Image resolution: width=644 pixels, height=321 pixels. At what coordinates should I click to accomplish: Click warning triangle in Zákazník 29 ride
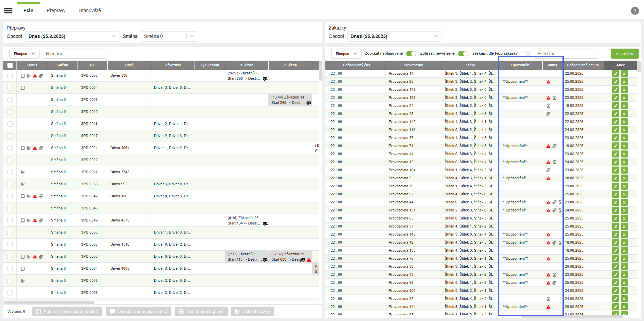309,260
